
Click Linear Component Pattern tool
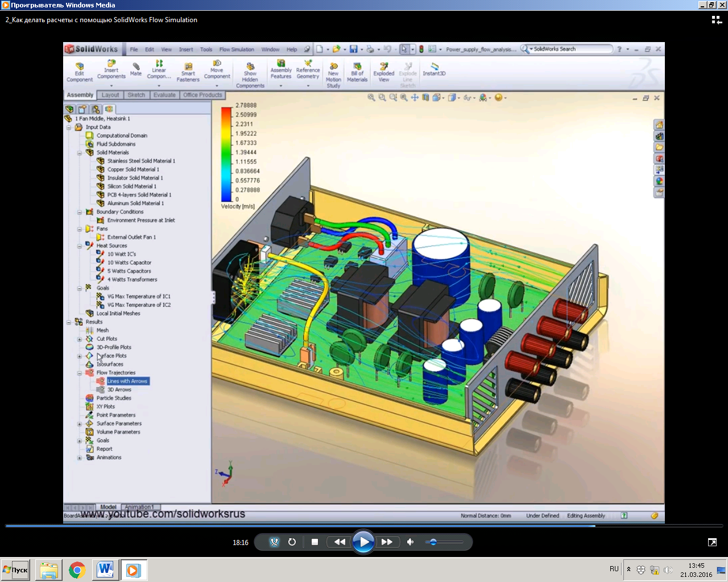159,70
